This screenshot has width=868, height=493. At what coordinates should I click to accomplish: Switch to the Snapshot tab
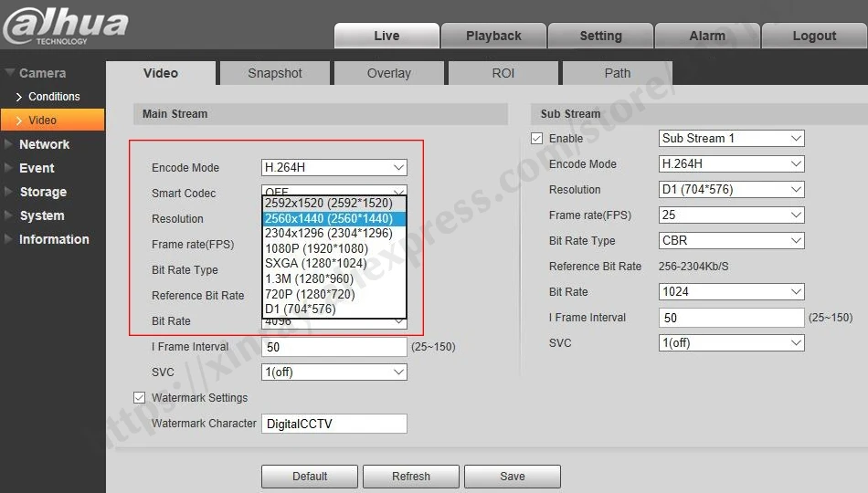tap(275, 73)
